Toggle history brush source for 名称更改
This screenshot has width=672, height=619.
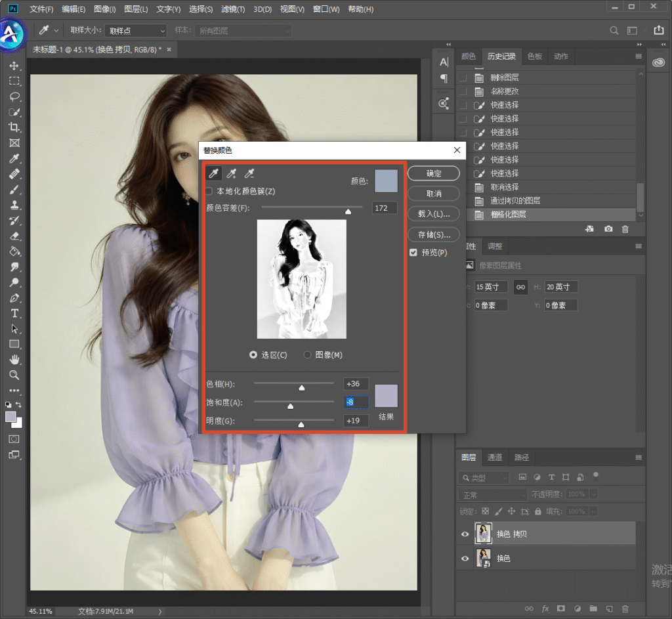click(x=463, y=91)
